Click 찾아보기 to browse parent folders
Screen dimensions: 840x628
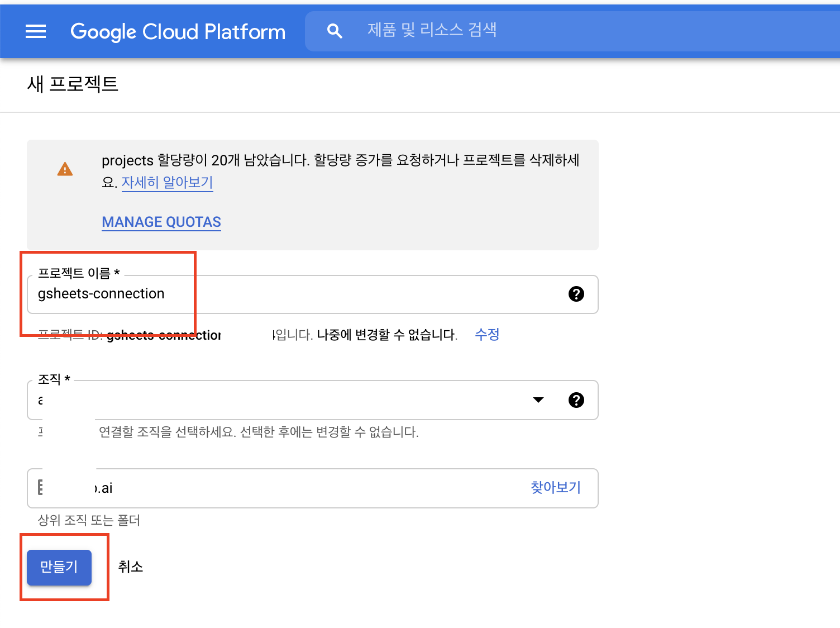coord(555,488)
